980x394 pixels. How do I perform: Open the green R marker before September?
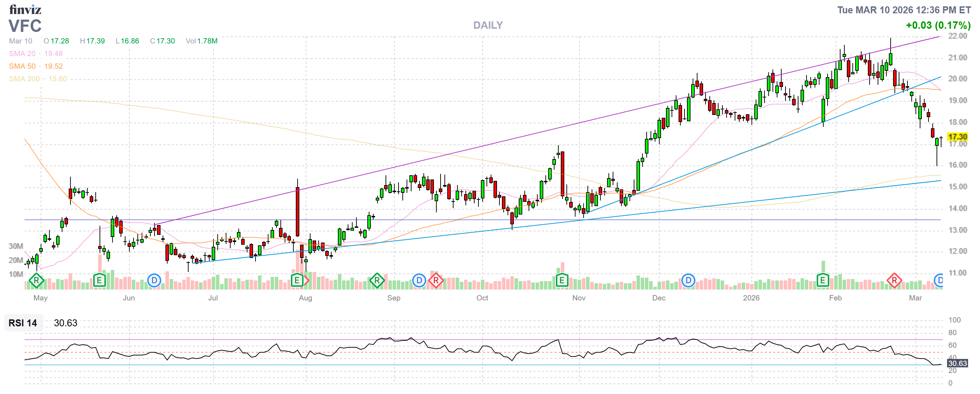click(x=377, y=281)
